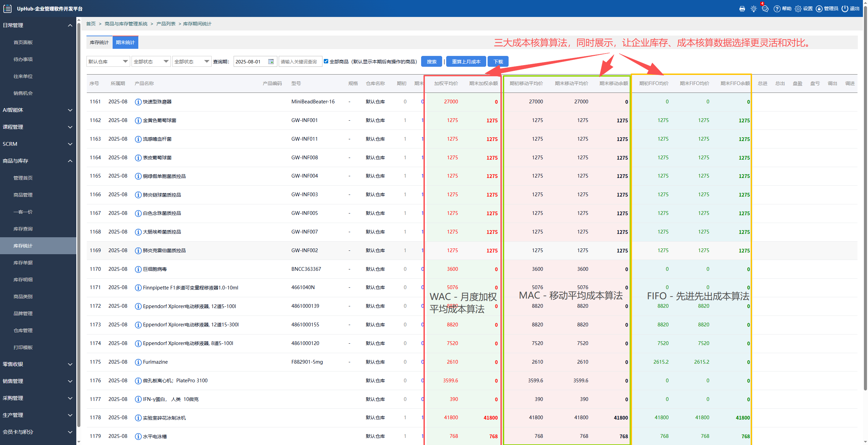Open the 默认仓库 warehouse dropdown
The width and height of the screenshot is (868, 445).
pyautogui.click(x=108, y=62)
